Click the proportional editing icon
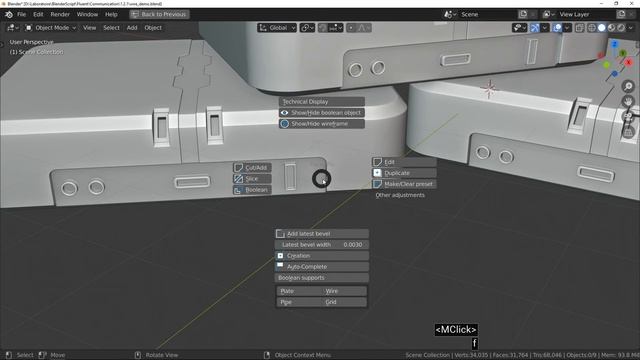Viewport: 640px width, 360px height. click(x=351, y=28)
